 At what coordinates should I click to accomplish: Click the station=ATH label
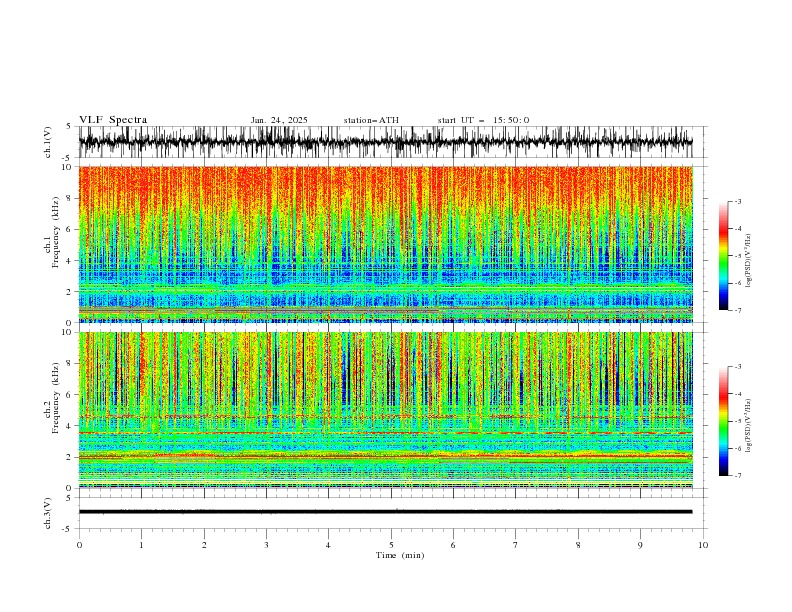[x=371, y=120]
